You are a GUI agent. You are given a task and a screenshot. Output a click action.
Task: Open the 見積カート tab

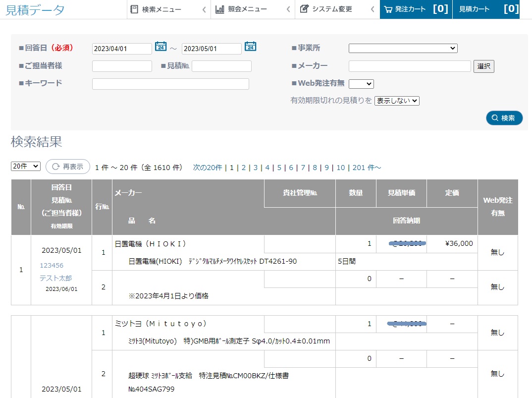486,9
